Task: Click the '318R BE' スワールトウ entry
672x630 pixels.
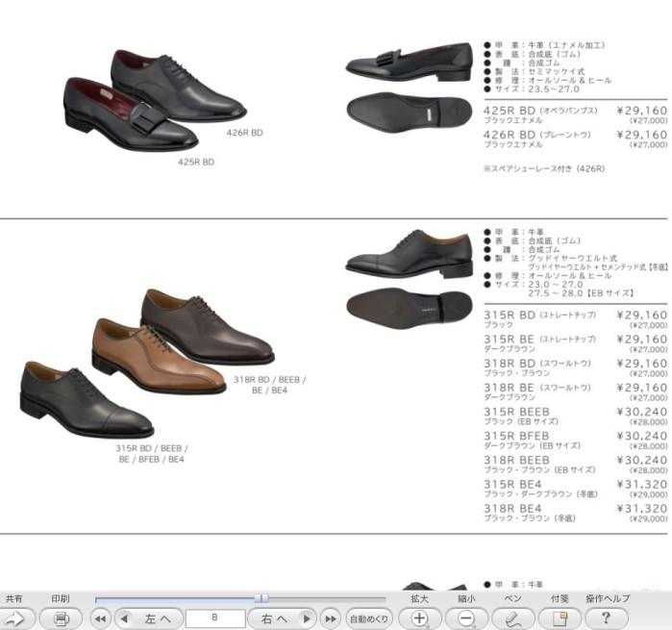Action: [x=575, y=392]
